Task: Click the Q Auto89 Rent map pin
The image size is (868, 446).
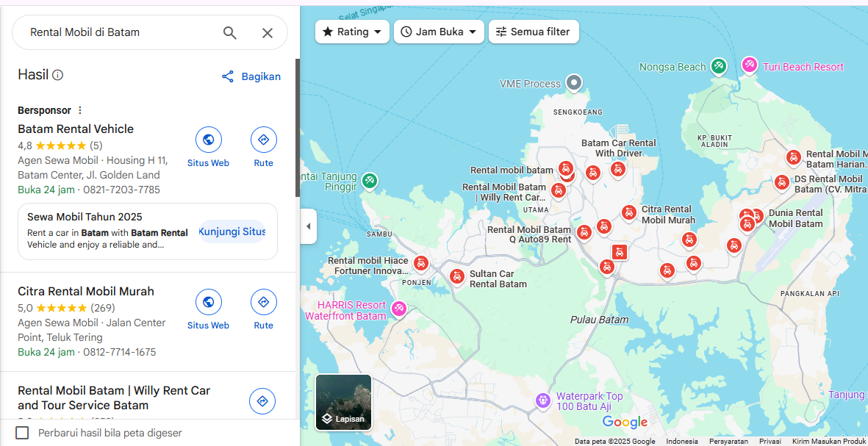Action: pos(584,232)
